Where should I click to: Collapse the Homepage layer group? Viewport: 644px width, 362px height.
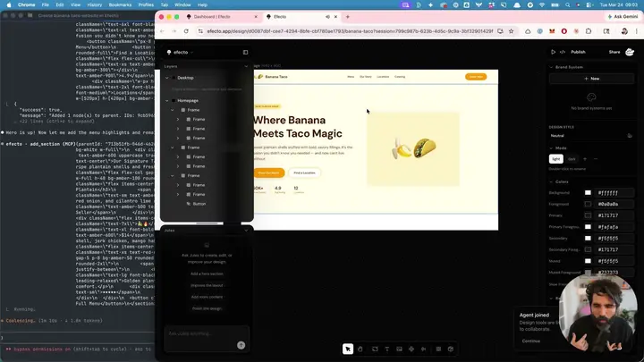(x=166, y=100)
